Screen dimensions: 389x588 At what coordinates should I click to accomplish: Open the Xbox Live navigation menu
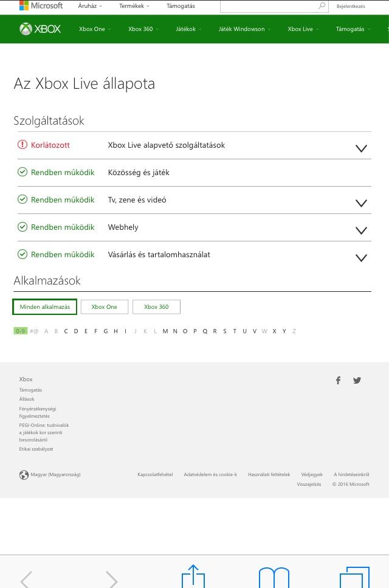(x=303, y=29)
